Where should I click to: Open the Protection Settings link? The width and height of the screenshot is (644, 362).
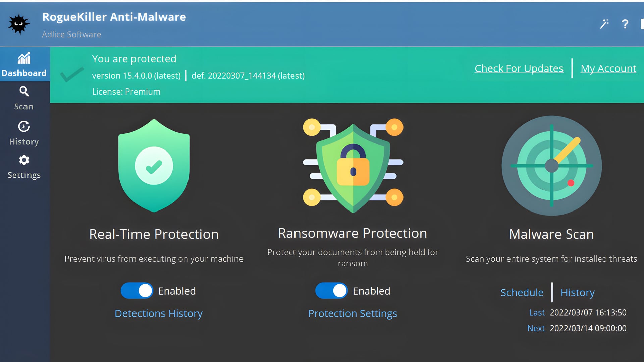[x=353, y=313]
